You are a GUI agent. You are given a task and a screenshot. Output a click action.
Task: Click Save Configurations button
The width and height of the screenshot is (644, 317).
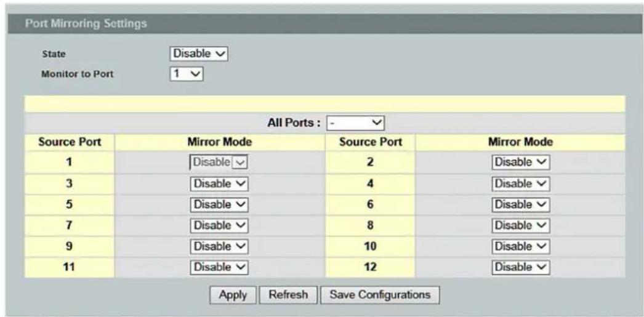pyautogui.click(x=380, y=295)
